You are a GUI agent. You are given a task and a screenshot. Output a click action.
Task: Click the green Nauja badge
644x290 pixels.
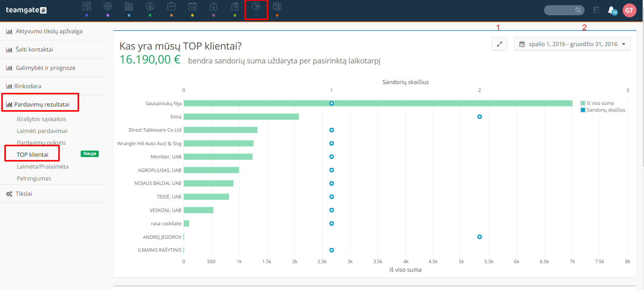90,154
